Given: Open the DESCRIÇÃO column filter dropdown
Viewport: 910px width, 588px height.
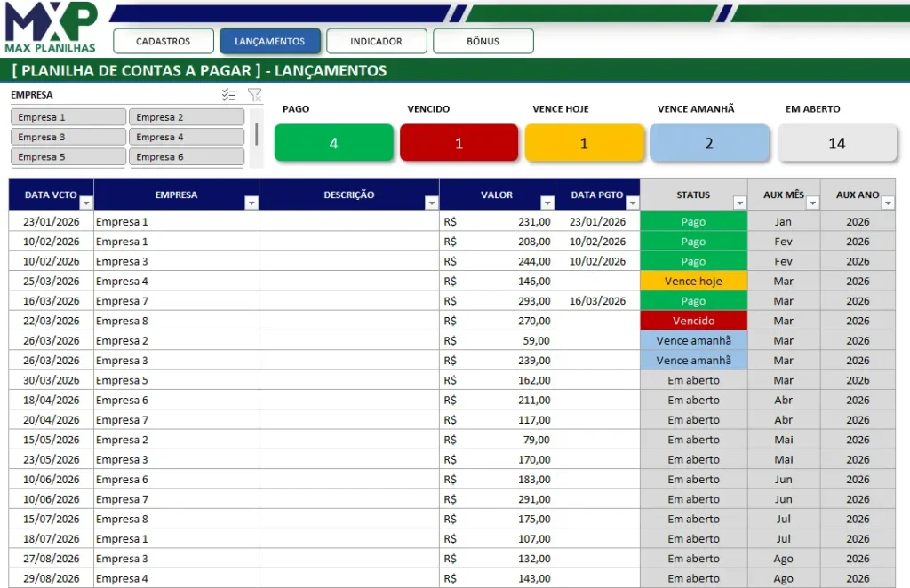Looking at the screenshot, I should [431, 203].
